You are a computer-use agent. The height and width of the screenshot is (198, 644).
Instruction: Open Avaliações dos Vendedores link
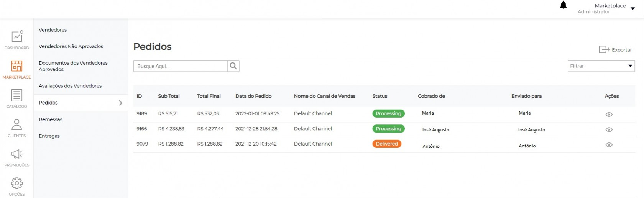point(70,86)
